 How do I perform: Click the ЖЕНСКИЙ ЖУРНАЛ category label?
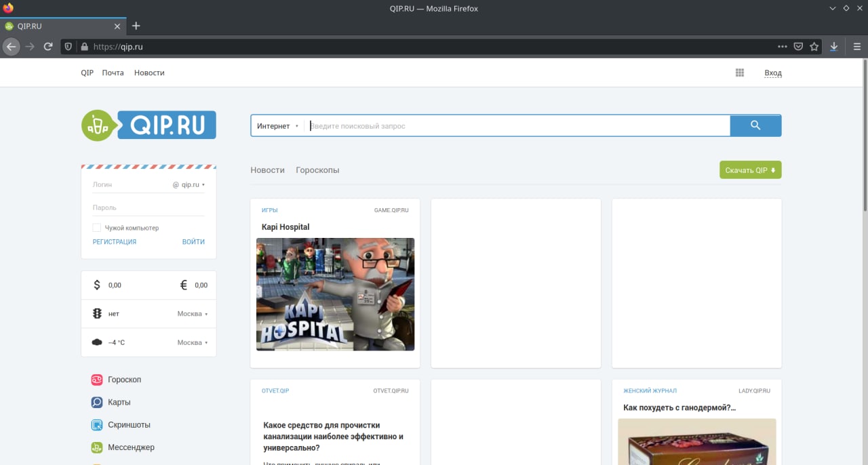(x=650, y=390)
